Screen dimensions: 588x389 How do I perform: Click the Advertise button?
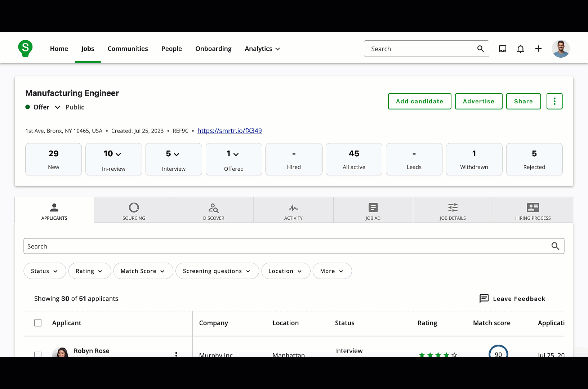478,101
